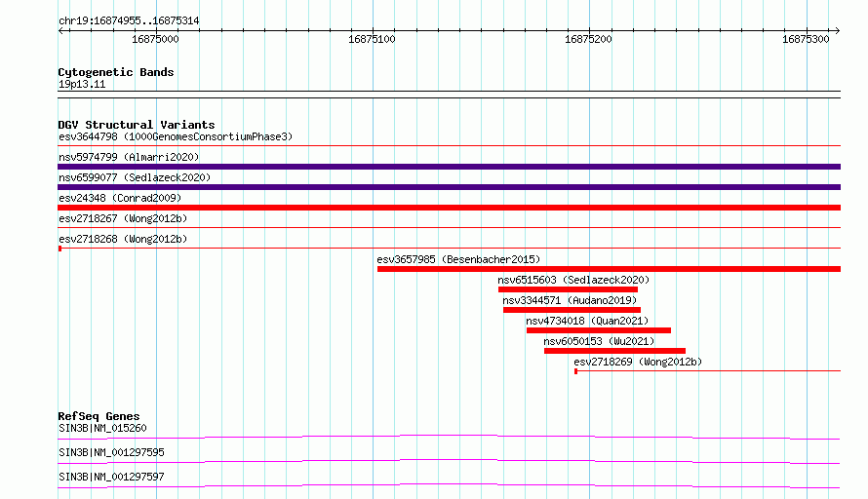Click the DGV Structural Variants track title
The width and height of the screenshot is (868, 499).
point(137,125)
